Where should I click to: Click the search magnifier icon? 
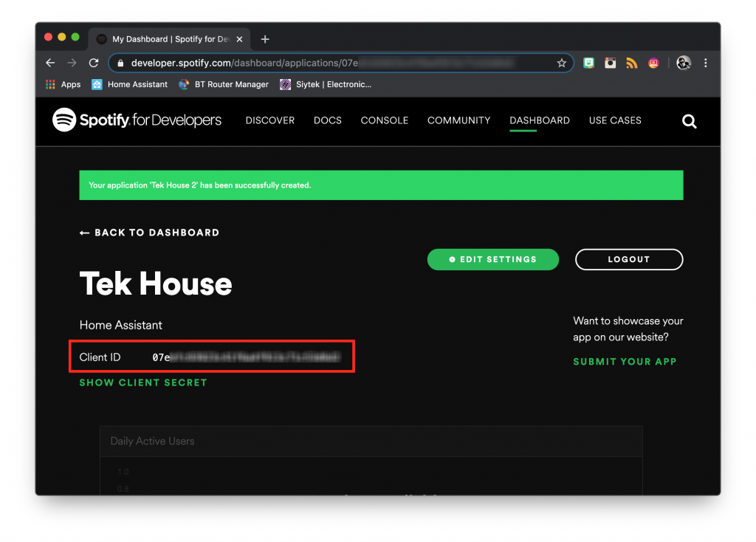tap(689, 121)
